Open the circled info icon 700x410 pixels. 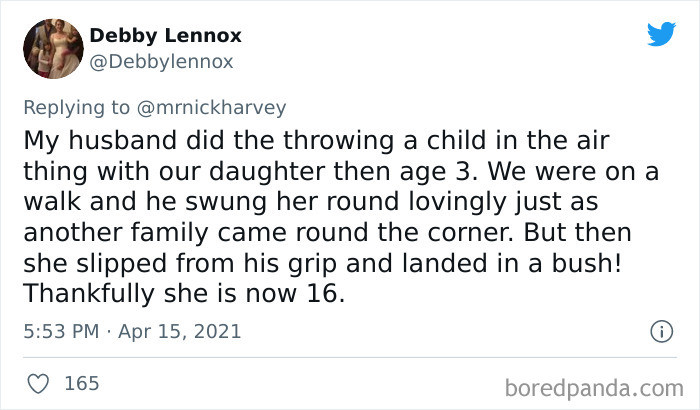tap(661, 332)
